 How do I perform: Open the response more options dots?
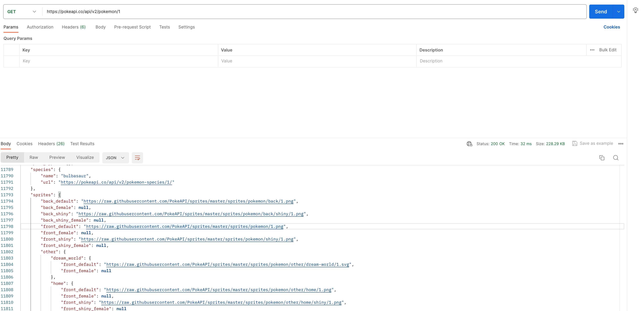point(621,144)
